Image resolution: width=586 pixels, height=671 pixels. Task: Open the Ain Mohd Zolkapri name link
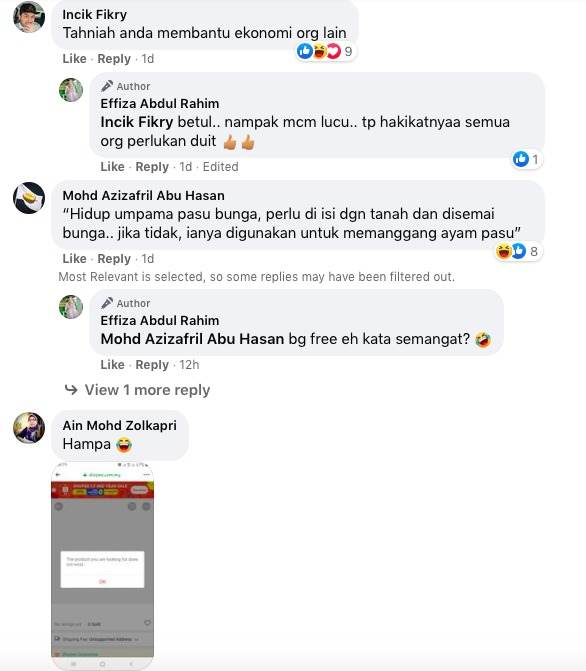click(119, 425)
